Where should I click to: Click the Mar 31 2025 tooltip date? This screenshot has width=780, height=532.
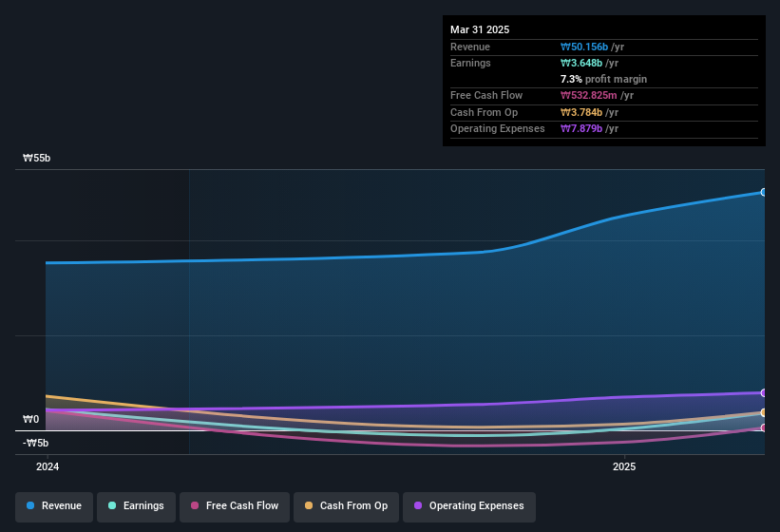click(480, 29)
